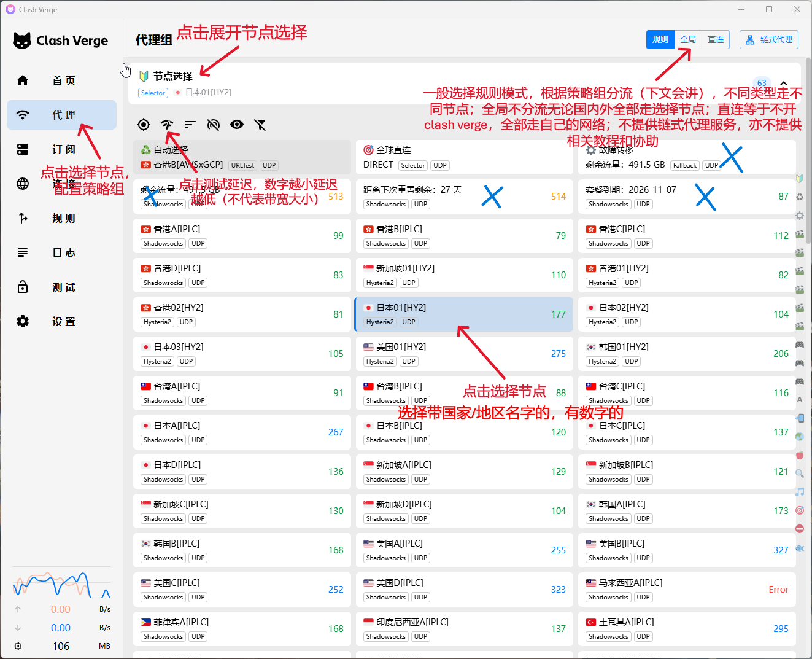
Task: Select the 香港D[IPLC] node
Action: point(242,275)
